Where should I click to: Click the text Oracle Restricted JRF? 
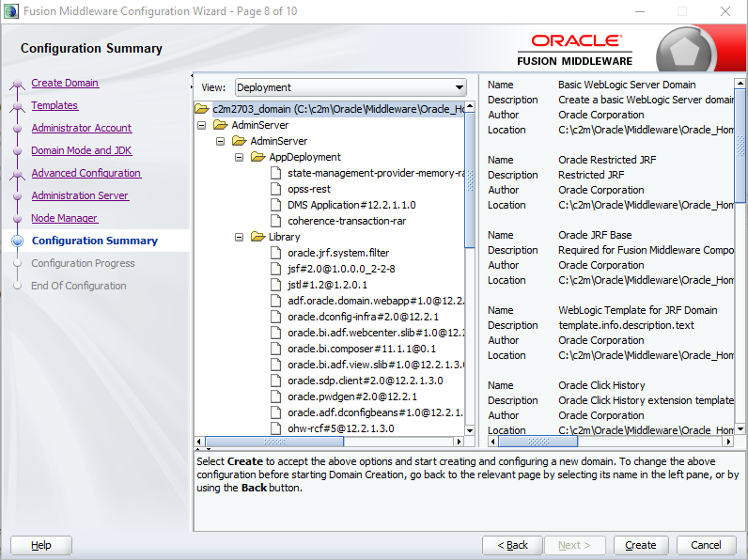(607, 160)
